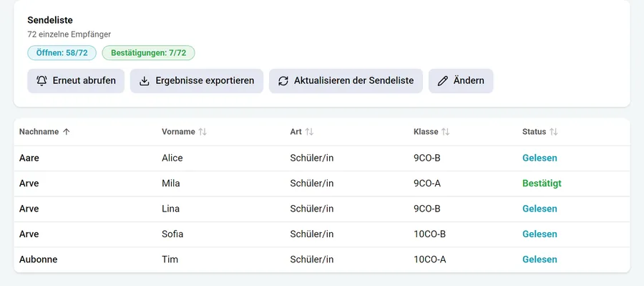Select the Öffnen: 58/72 badge
644x286 pixels.
(62, 52)
